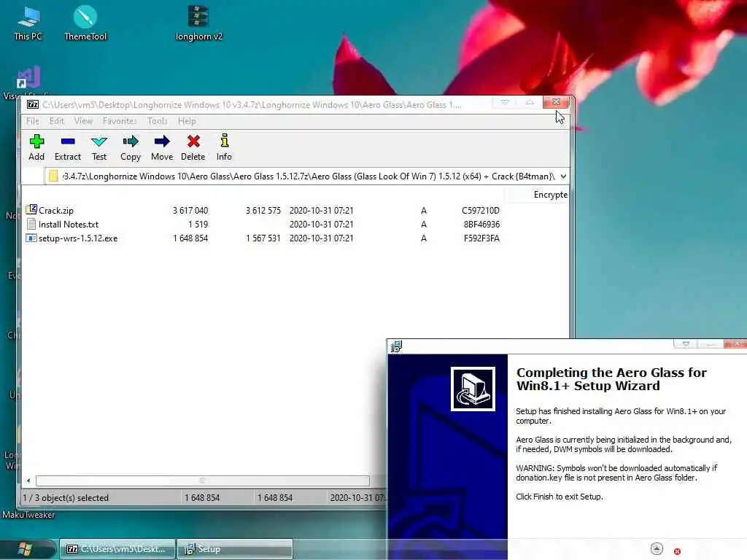This screenshot has width=747, height=560.
Task: Expand the address bar path dropdown
Action: coord(564,176)
